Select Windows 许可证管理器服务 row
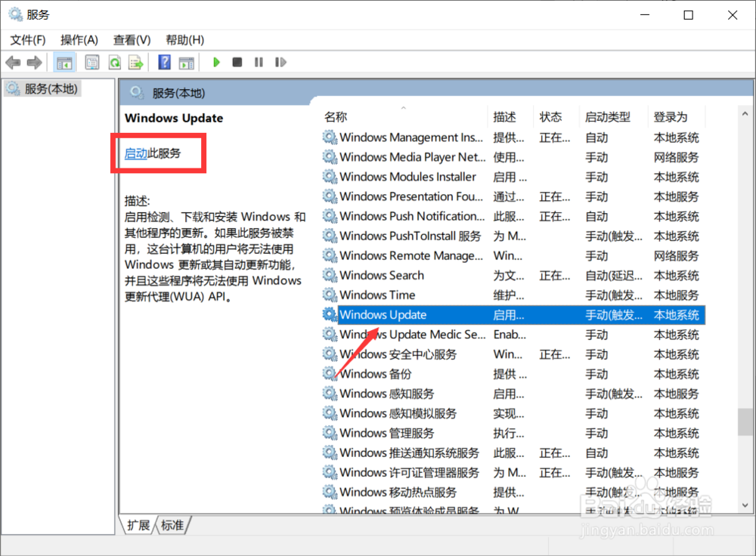The width and height of the screenshot is (756, 556). coord(513,473)
